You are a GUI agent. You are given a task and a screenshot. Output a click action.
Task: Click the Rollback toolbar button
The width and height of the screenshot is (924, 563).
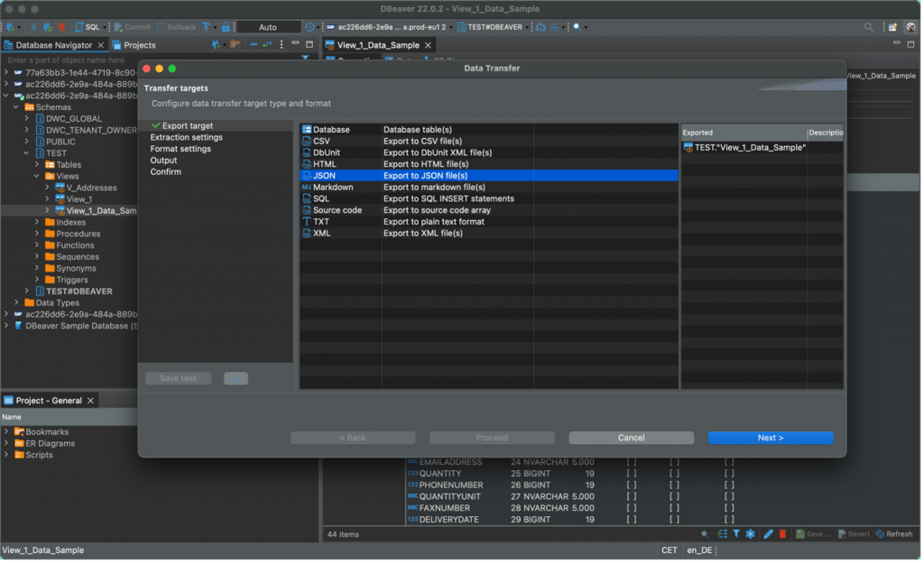(176, 27)
